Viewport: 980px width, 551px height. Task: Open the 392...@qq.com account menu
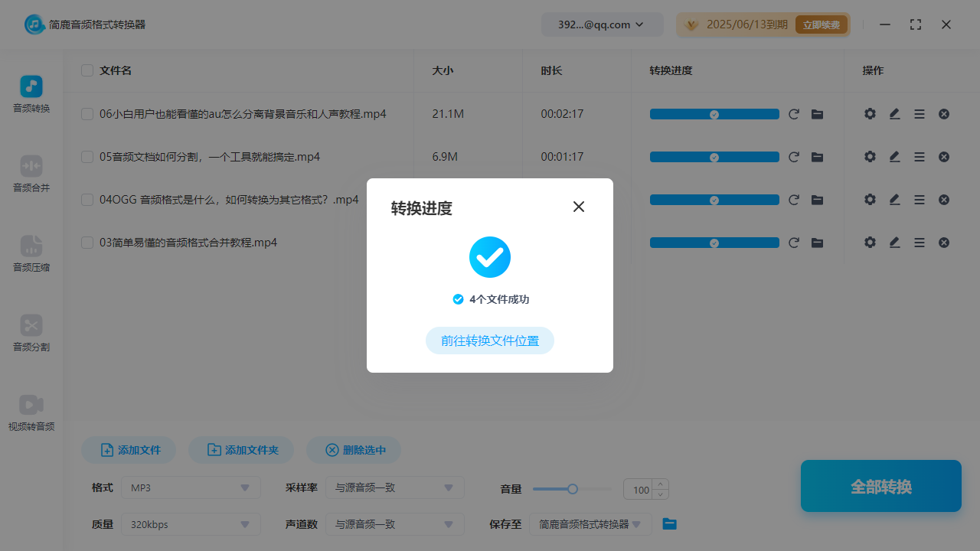tap(602, 24)
